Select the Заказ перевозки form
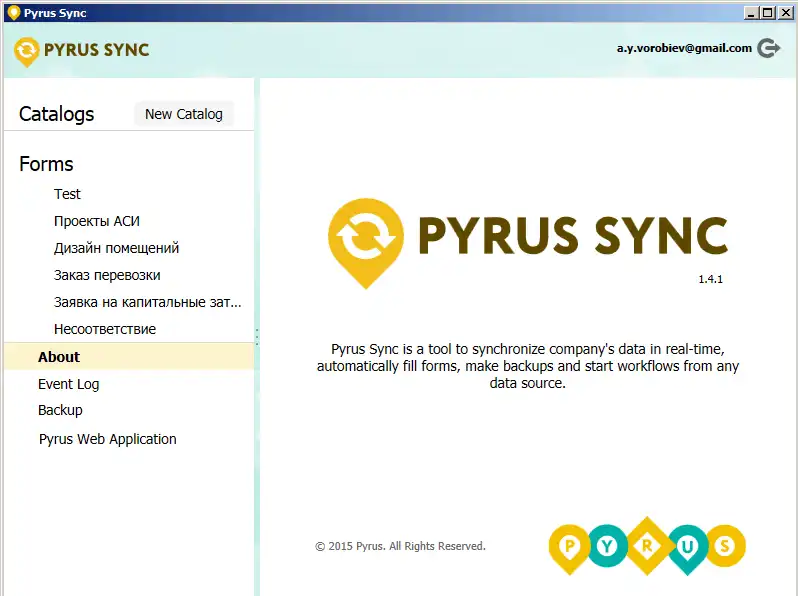The width and height of the screenshot is (798, 596). click(x=107, y=275)
